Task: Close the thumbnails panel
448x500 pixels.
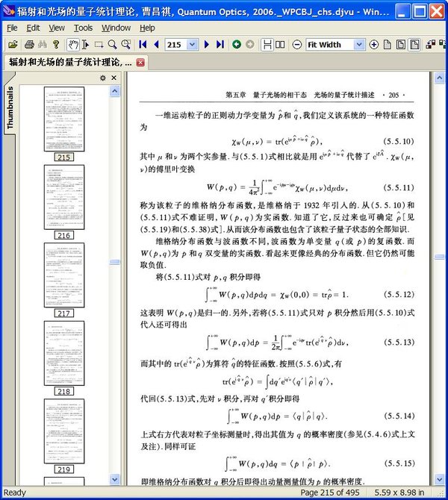Action: [x=114, y=78]
